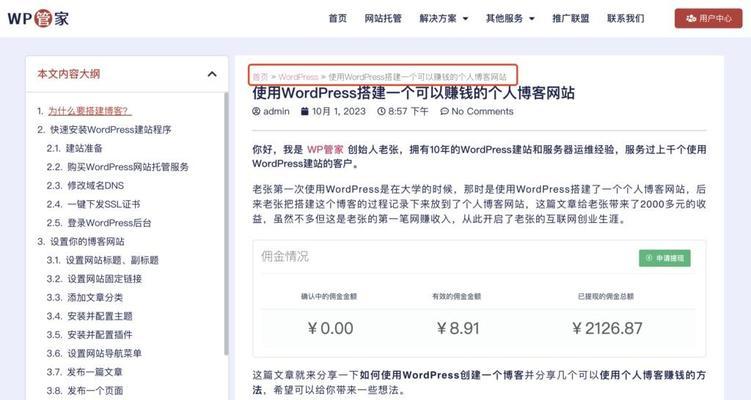Click the ¥0.00 确认中的佣金 amount
751x400 pixels.
point(330,329)
